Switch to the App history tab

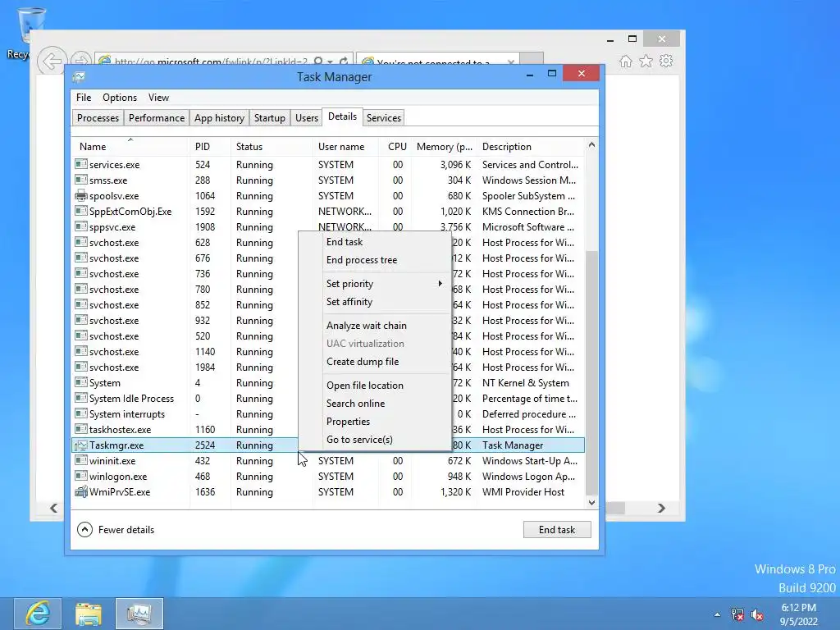[x=219, y=118]
